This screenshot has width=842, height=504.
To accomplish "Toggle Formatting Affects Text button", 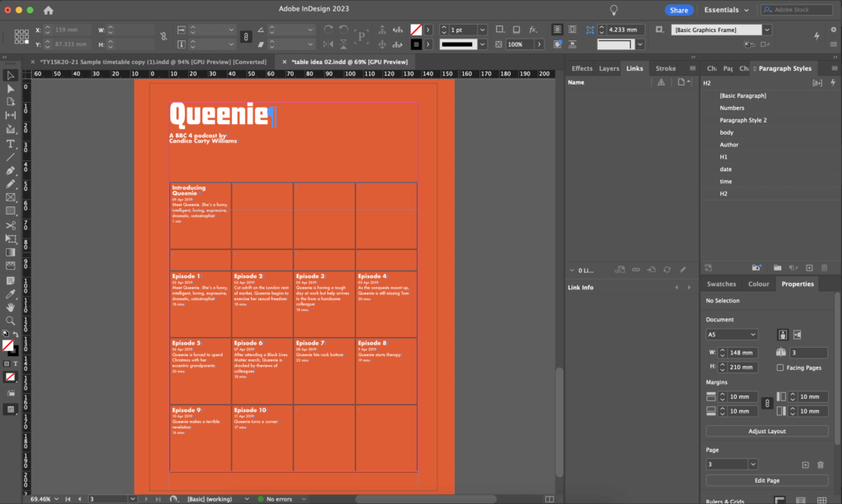I will [16, 363].
